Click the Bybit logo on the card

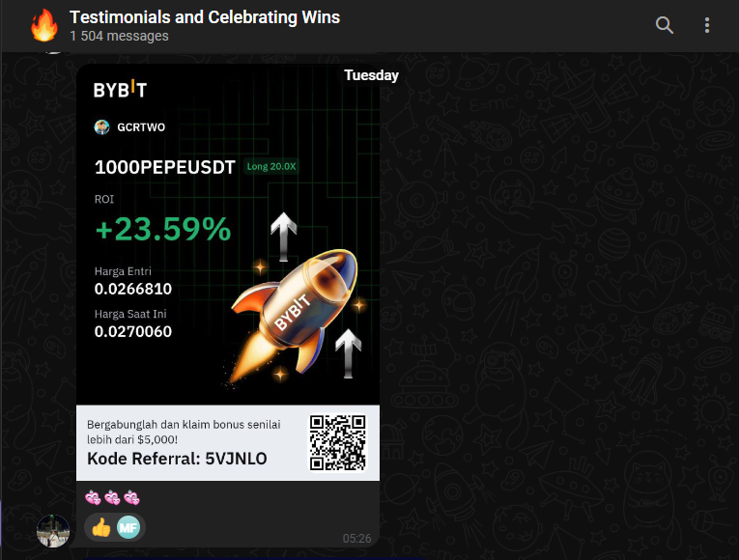click(120, 89)
